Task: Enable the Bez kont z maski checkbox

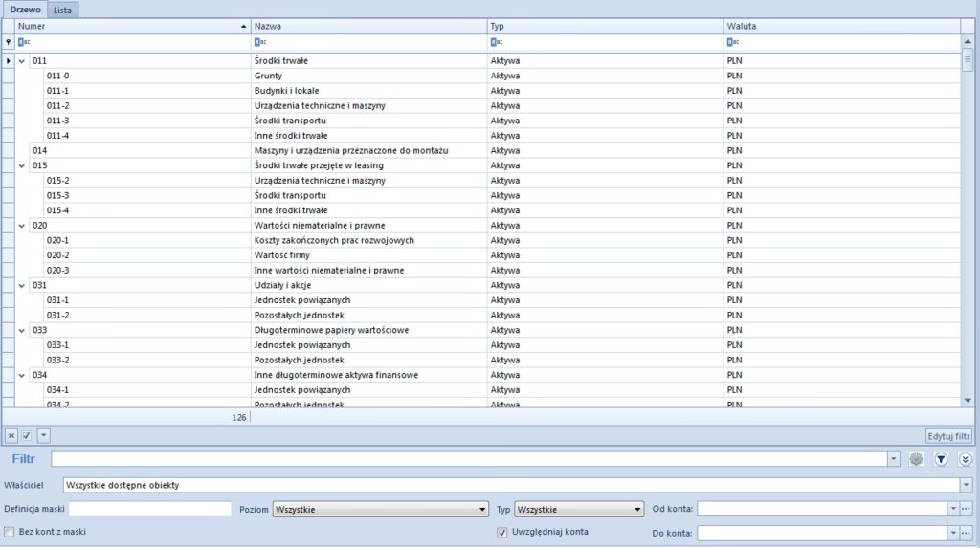Action: coord(10,532)
